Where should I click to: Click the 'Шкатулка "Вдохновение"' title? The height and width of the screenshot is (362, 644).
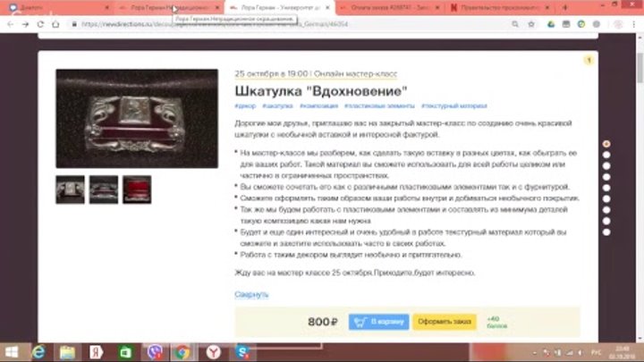[x=321, y=91]
